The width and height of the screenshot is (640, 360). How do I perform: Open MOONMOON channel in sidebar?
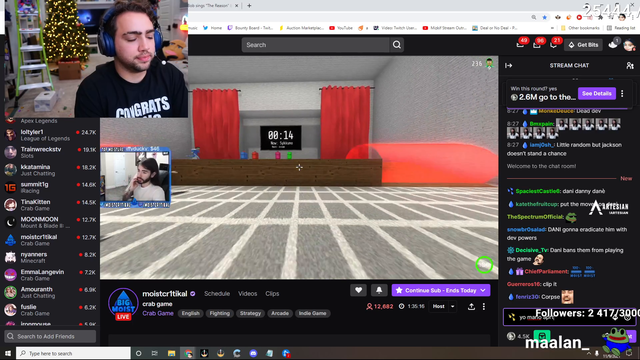tap(50, 222)
